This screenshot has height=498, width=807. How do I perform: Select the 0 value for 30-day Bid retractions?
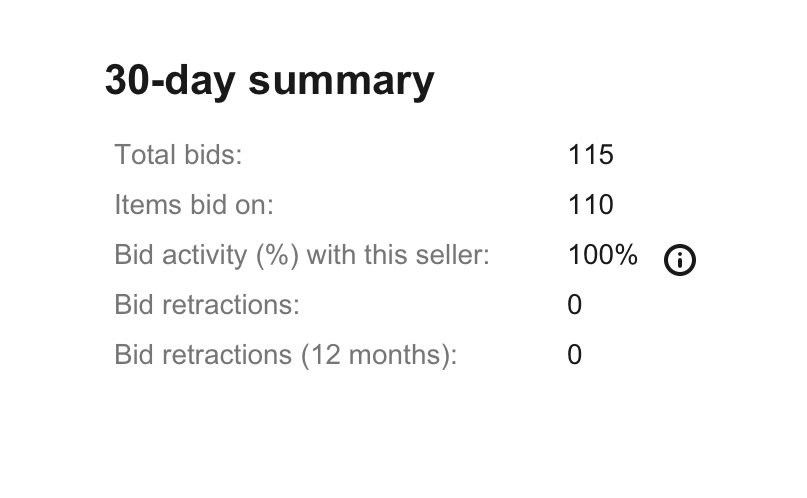click(574, 304)
